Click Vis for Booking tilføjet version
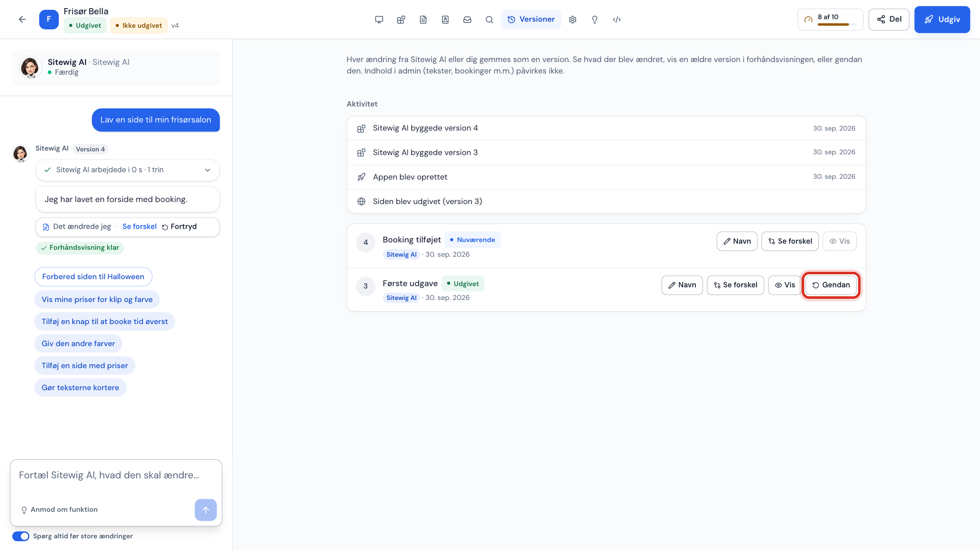Screen dimensions: 980x551 (x=840, y=241)
